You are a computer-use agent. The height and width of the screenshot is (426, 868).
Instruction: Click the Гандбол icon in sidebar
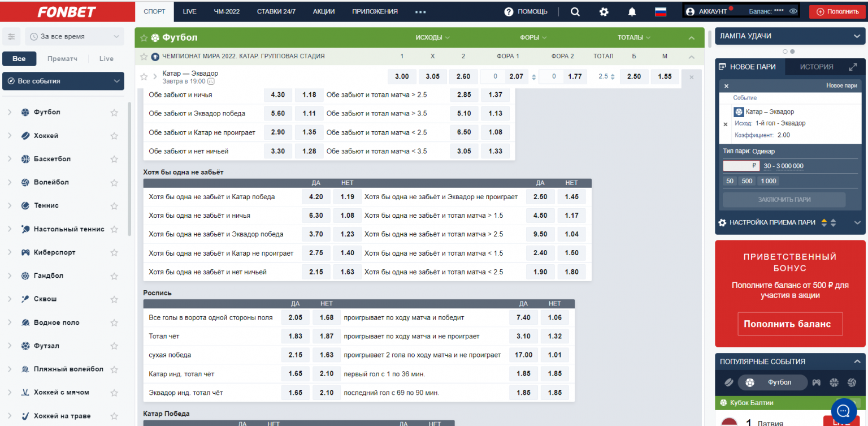click(x=25, y=276)
